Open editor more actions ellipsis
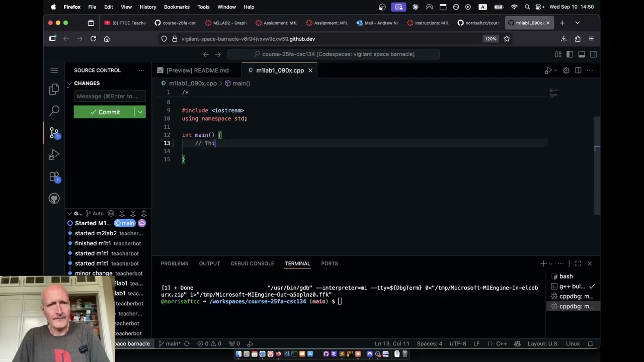Image resolution: width=644 pixels, height=362 pixels. pyautogui.click(x=590, y=70)
